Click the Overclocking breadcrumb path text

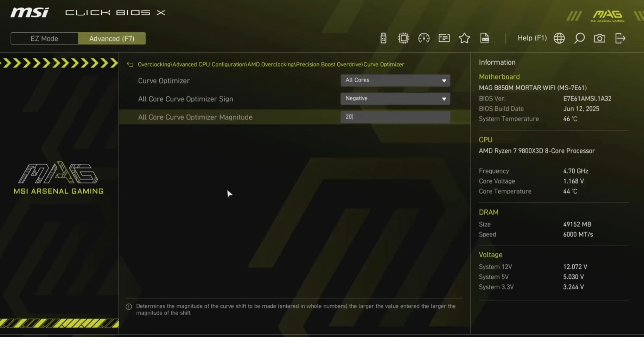(x=271, y=64)
